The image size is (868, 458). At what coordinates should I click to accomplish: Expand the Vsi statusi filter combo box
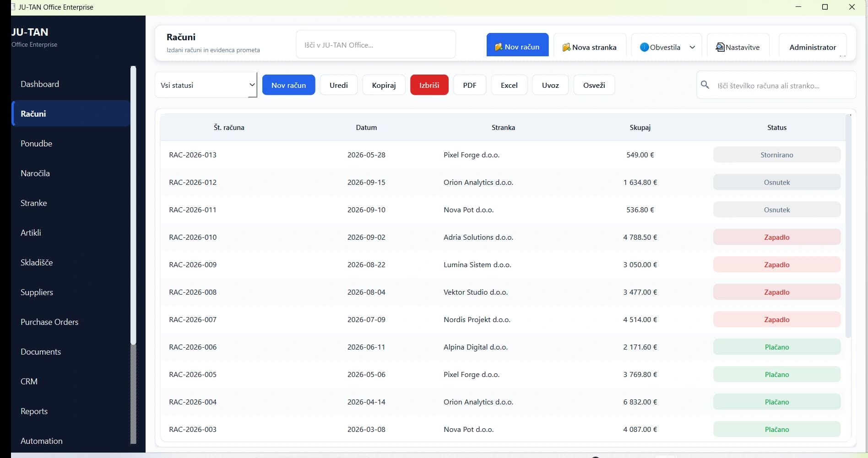(x=206, y=85)
